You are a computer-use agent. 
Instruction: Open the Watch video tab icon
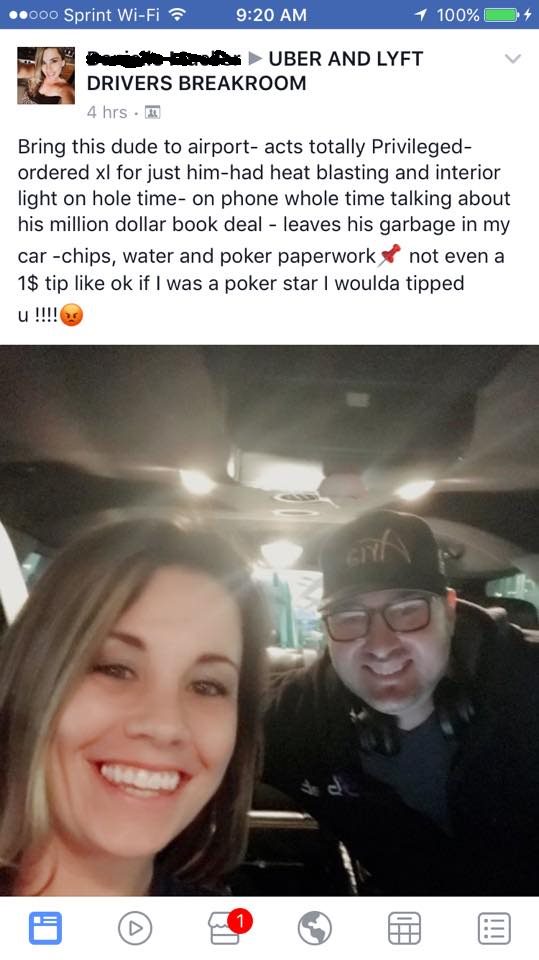(135, 928)
